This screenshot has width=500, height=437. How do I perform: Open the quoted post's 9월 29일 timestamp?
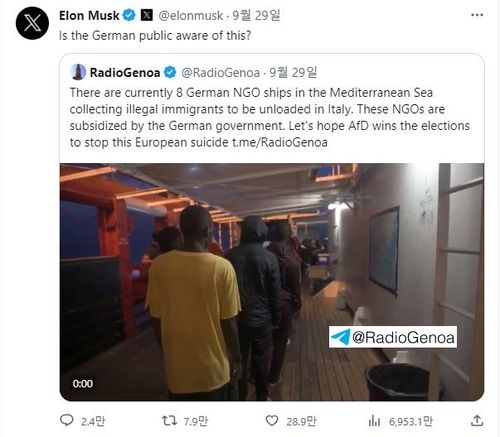click(x=293, y=72)
